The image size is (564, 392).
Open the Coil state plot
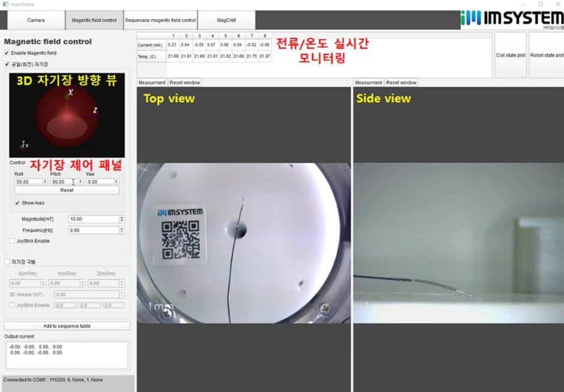click(511, 55)
